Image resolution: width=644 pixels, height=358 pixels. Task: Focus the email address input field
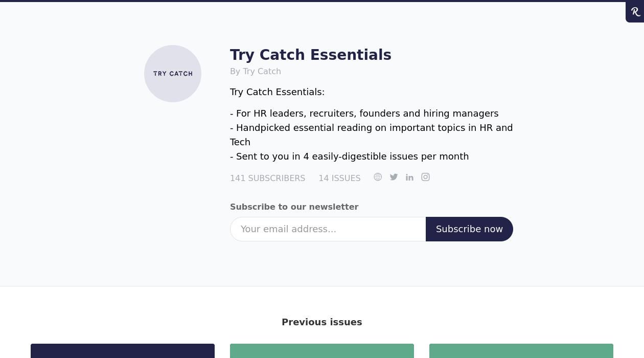(328, 229)
